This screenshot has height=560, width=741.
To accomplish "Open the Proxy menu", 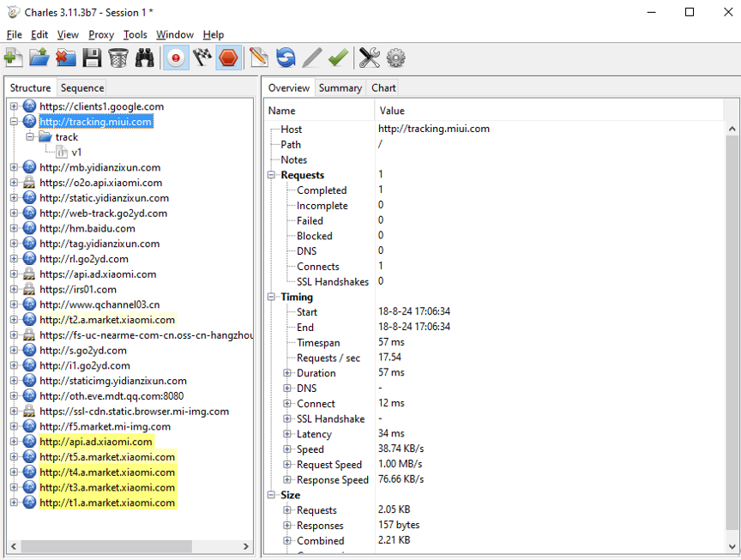I will [101, 34].
